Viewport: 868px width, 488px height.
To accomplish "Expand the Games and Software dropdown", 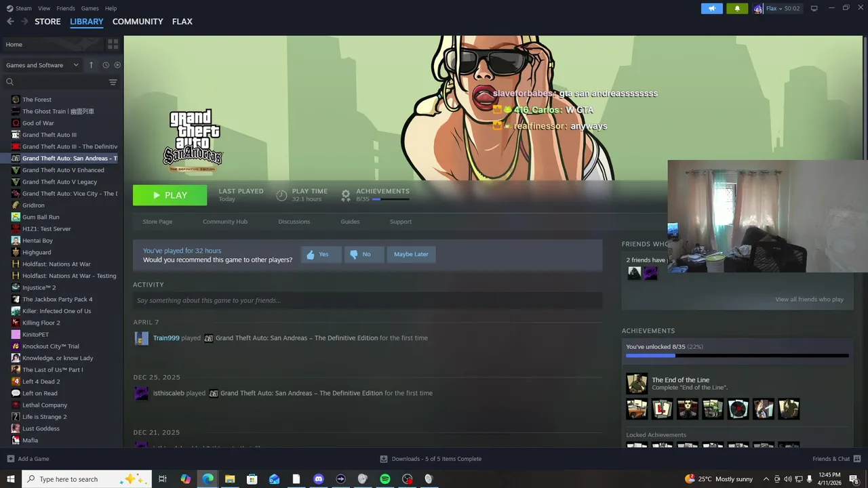I will pyautogui.click(x=42, y=65).
